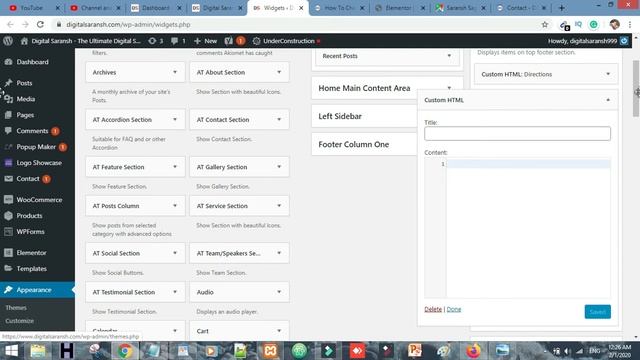This screenshot has height=360, width=640.
Task: Open a new browser tab
Action: [561, 8]
